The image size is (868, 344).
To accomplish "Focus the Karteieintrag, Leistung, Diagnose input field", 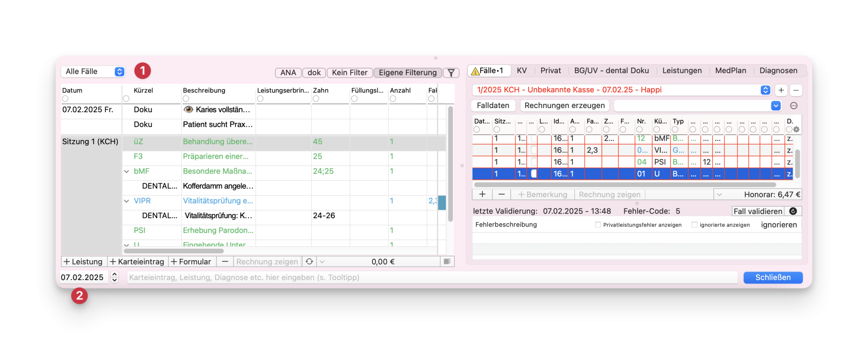I will (x=432, y=277).
